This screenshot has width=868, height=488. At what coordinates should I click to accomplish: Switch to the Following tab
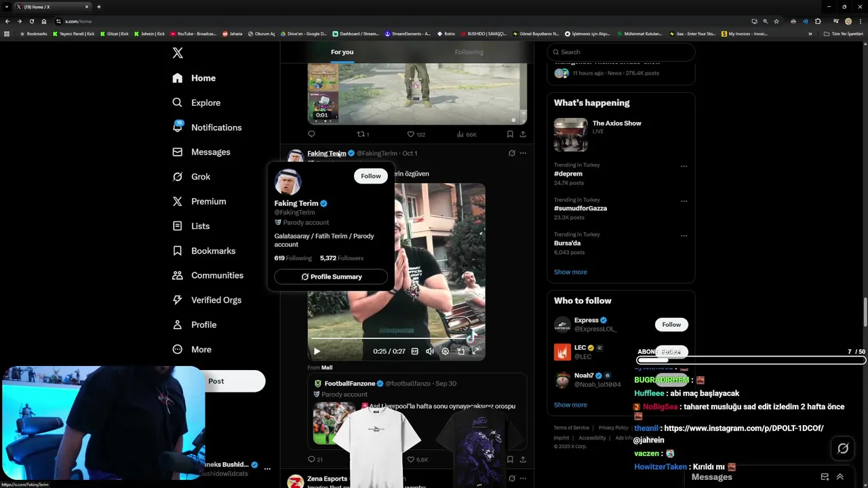469,52
